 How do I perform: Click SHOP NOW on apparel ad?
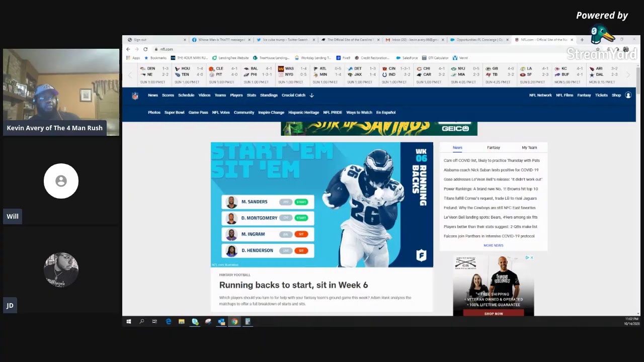pyautogui.click(x=494, y=313)
